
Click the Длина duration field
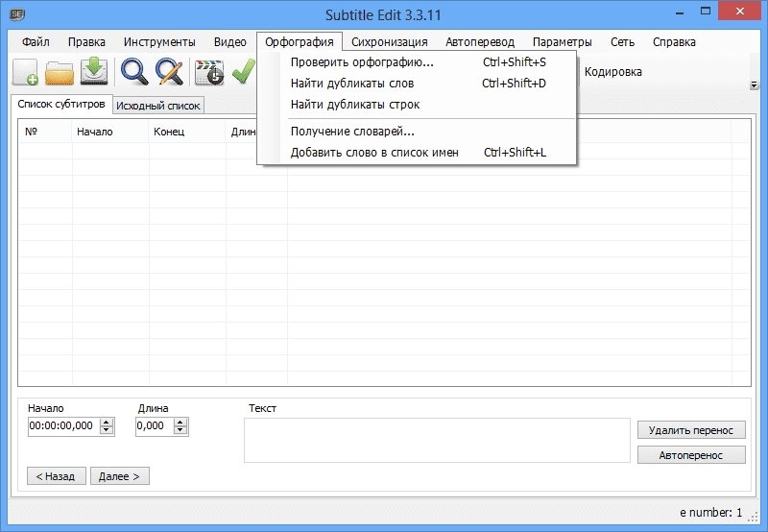[x=155, y=425]
